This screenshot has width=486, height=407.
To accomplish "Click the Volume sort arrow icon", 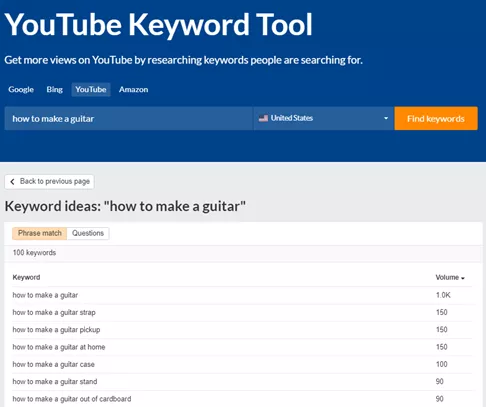I will [x=463, y=278].
